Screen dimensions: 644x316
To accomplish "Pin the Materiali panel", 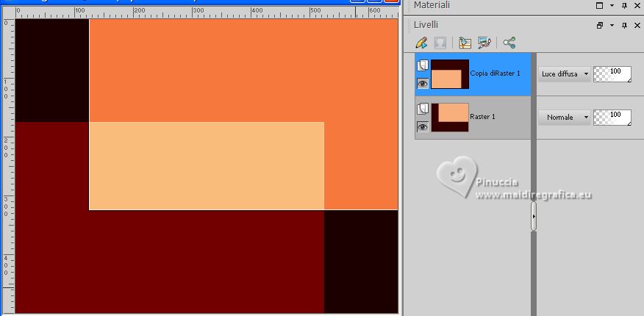I will tap(624, 6).
